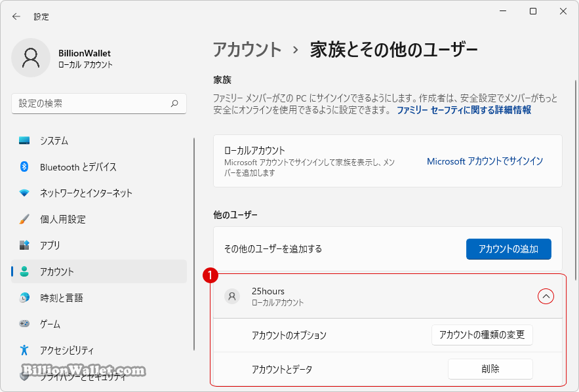Click the 時刻と言語 clock globe icon

click(24, 298)
